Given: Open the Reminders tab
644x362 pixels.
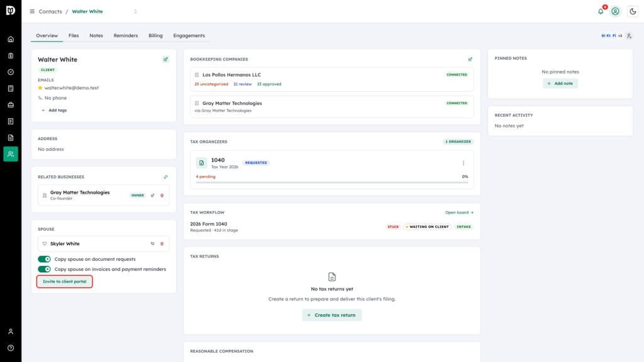Looking at the screenshot, I should [x=126, y=36].
